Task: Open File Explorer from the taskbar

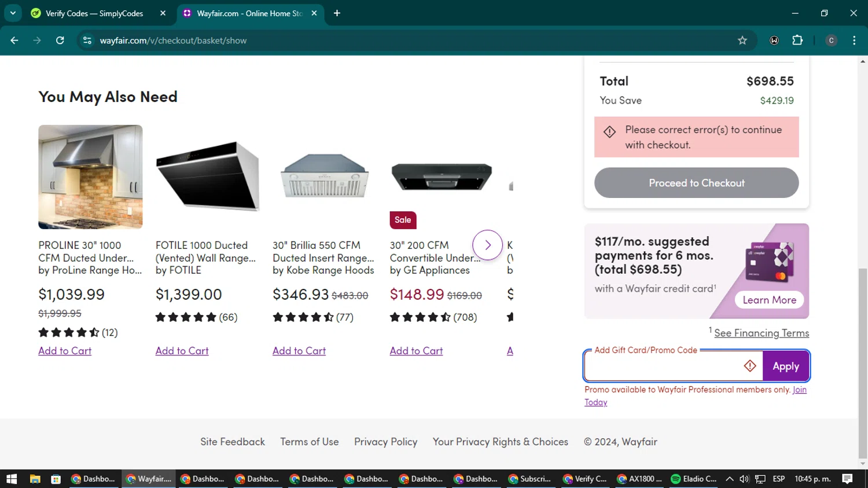Action: click(x=35, y=479)
